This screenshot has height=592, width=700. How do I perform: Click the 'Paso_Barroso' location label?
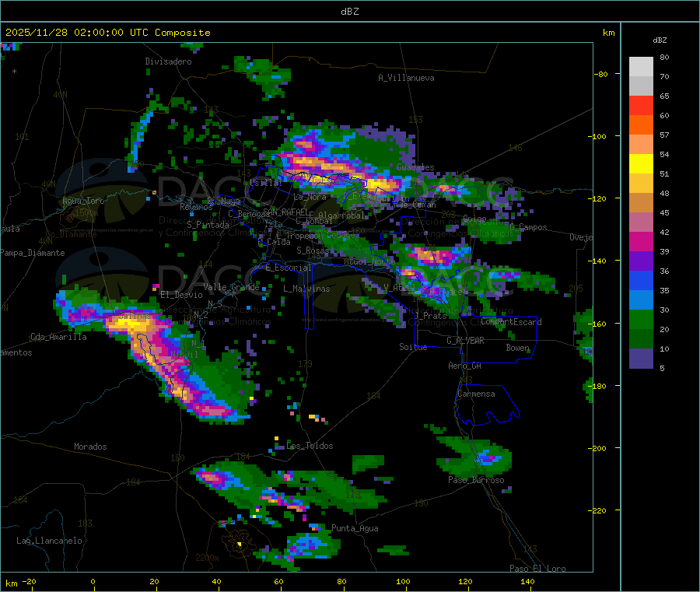point(476,480)
